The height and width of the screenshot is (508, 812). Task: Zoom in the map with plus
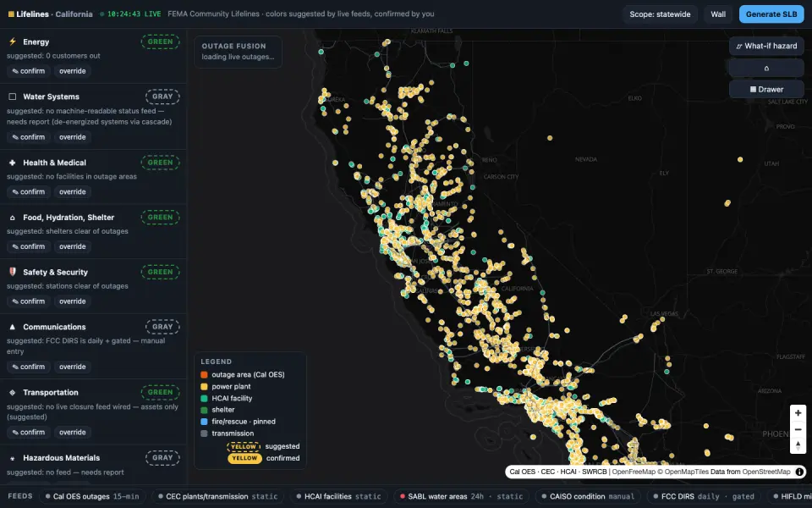coord(798,413)
